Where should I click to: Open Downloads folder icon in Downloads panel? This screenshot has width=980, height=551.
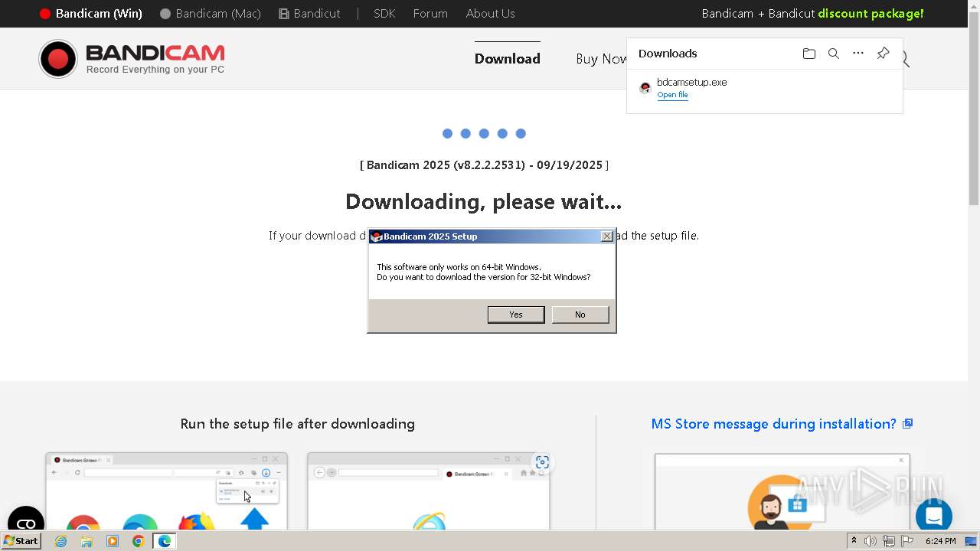808,54
